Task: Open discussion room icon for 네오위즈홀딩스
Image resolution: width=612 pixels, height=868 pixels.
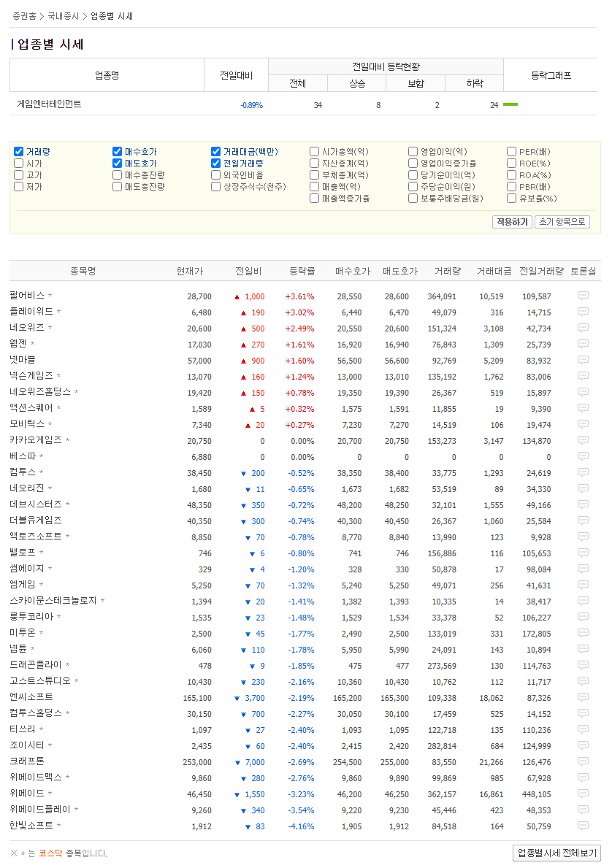Action: tap(583, 392)
